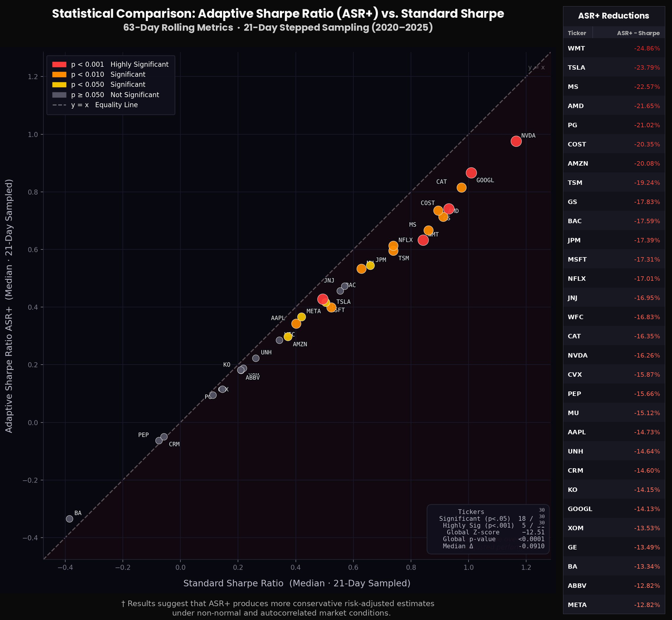Click the CRM data point on the scatter plot
Viewport: 672px width, 620px height.
[x=164, y=437]
